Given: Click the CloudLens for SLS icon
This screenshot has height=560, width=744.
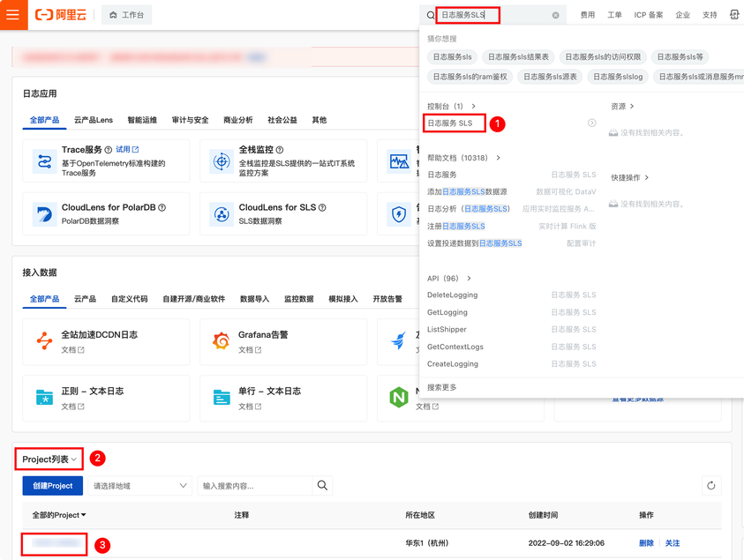Looking at the screenshot, I should 222,214.
